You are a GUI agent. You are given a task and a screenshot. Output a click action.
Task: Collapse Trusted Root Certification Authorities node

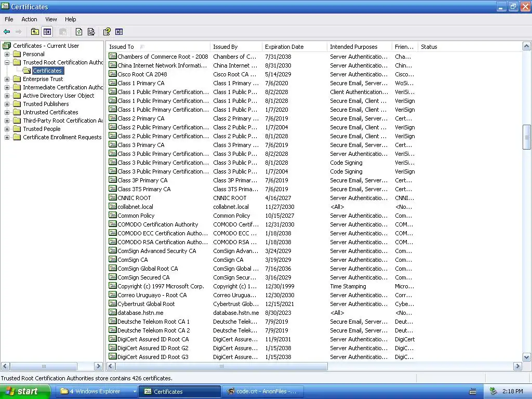[7, 62]
